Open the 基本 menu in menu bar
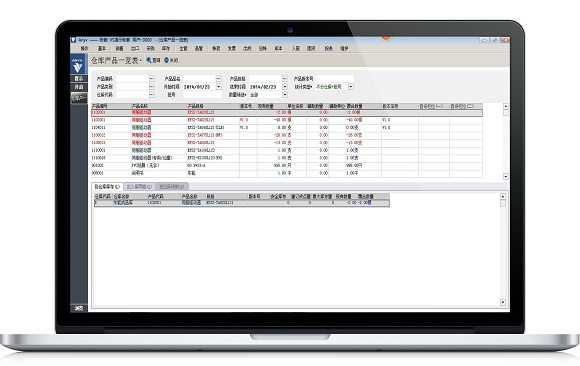The image size is (580, 366). coord(102,48)
